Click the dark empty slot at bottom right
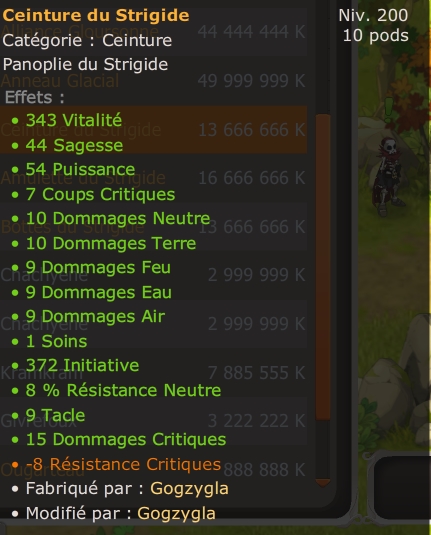Screen dimensions: 431x535 [403, 488]
